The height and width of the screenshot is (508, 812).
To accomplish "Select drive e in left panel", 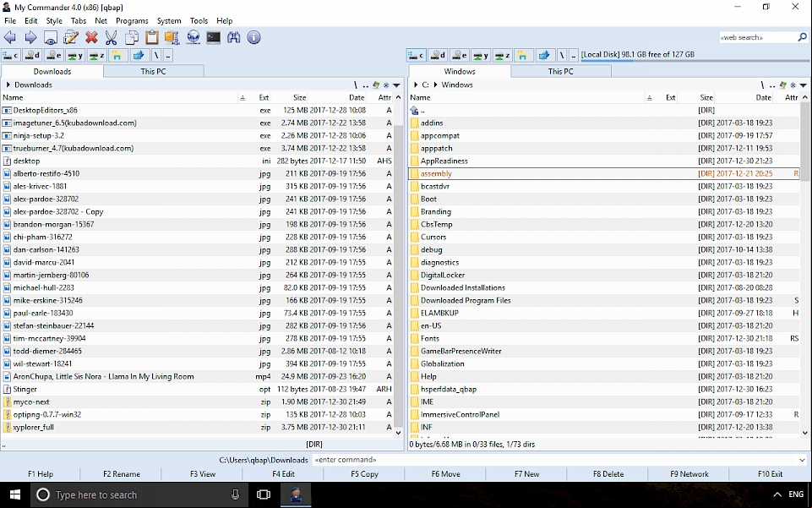I will (x=53, y=55).
